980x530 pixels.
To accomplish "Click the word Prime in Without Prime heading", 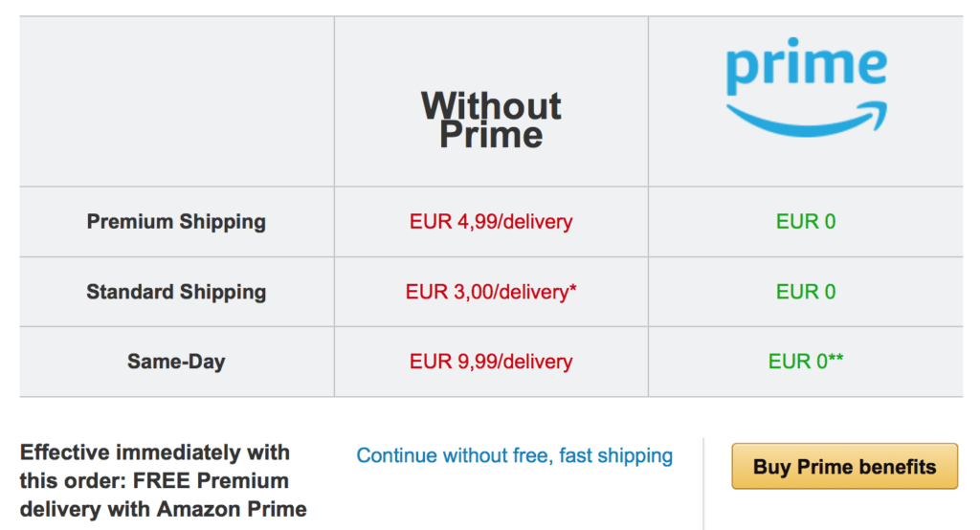I will (491, 135).
